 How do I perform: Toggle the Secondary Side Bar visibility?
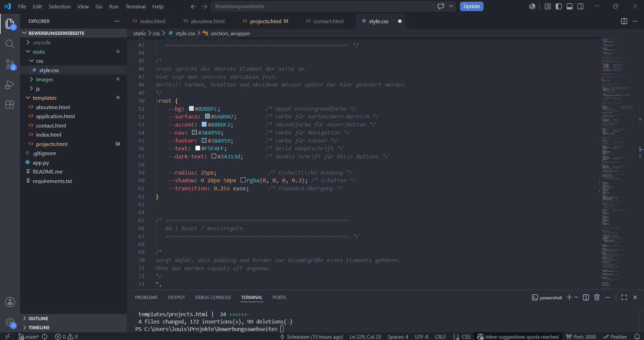point(581,6)
